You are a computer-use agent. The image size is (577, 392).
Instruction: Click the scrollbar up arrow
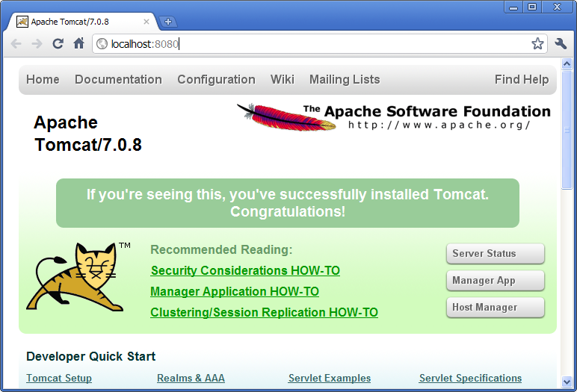coord(567,64)
